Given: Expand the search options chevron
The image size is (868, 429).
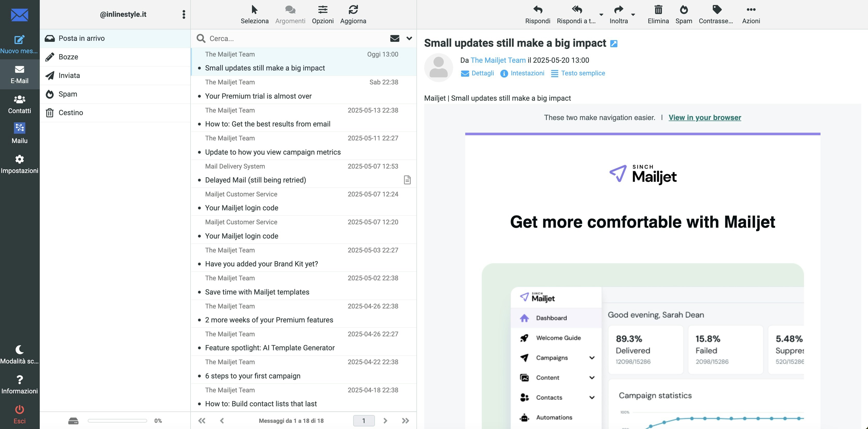Looking at the screenshot, I should point(409,38).
